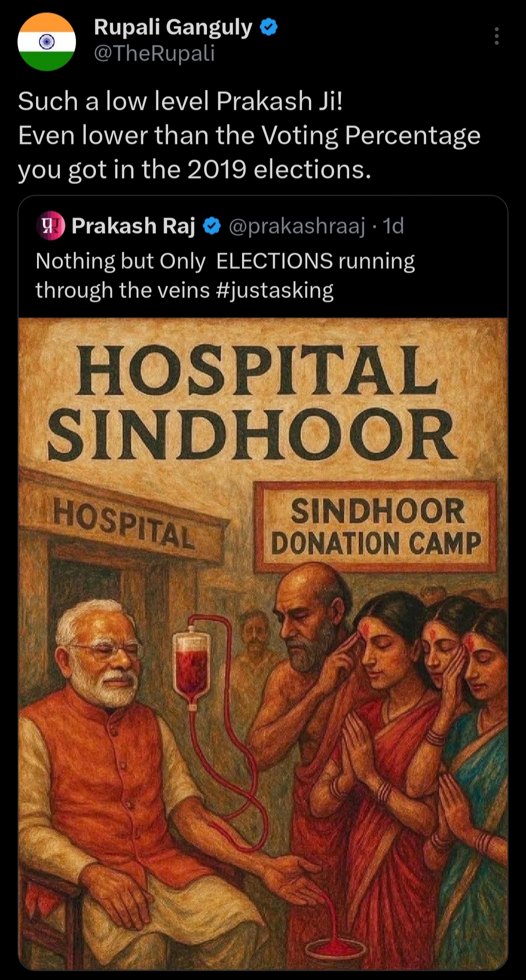Tap the 'Such a low level' tweet text
526x980 pixels.
tap(249, 135)
